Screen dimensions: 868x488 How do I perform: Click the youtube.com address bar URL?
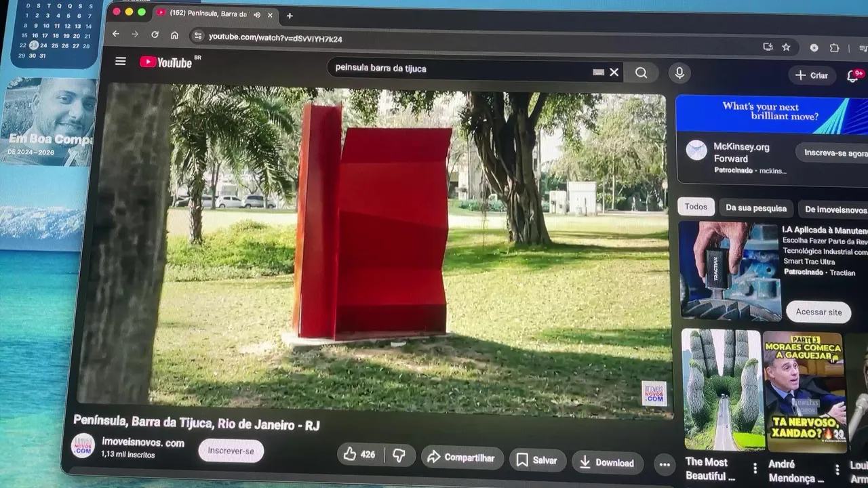point(275,39)
